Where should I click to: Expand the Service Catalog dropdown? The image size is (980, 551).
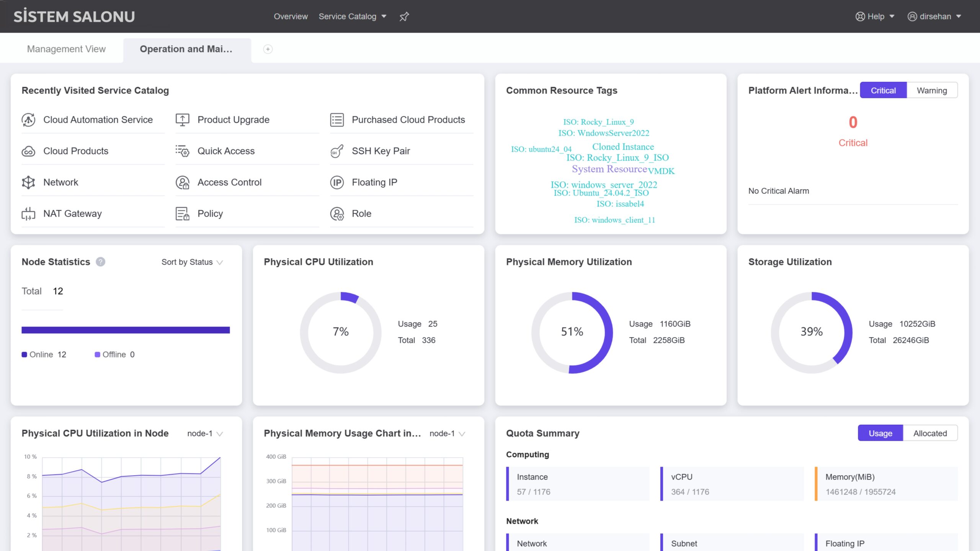[x=352, y=16]
